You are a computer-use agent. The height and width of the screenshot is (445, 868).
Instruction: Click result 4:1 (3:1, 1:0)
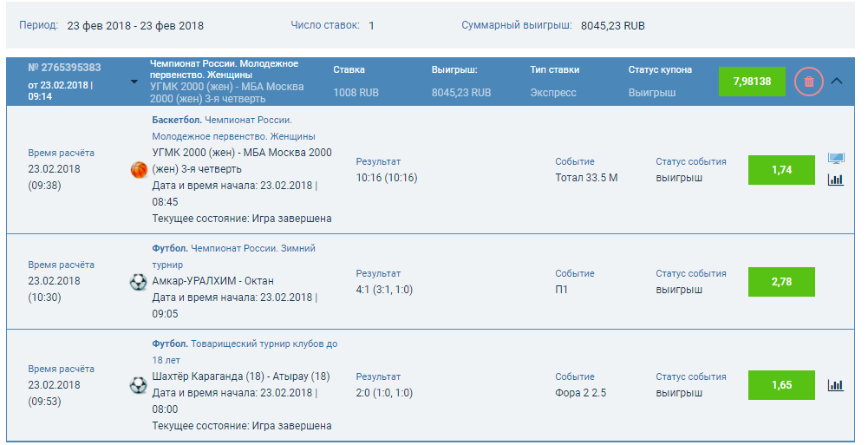(384, 290)
